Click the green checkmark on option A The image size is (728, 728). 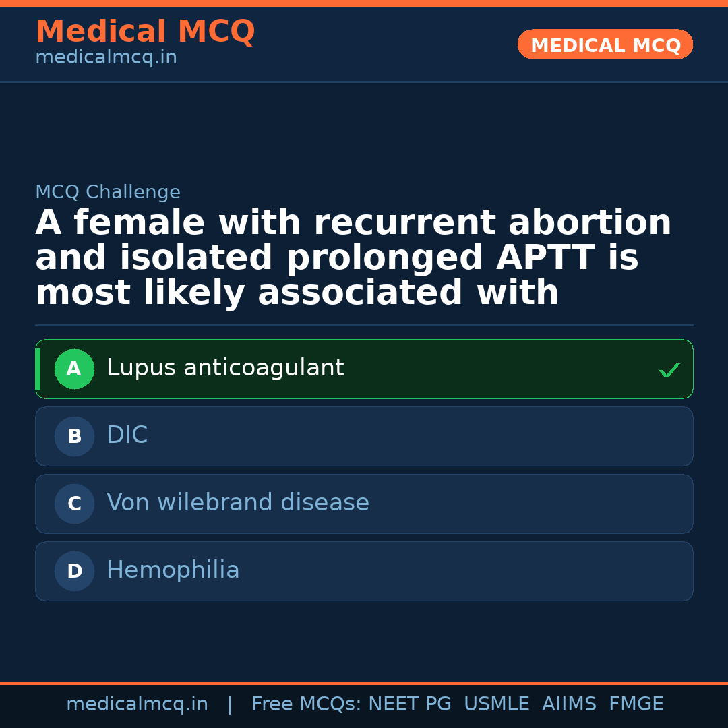pyautogui.click(x=669, y=370)
